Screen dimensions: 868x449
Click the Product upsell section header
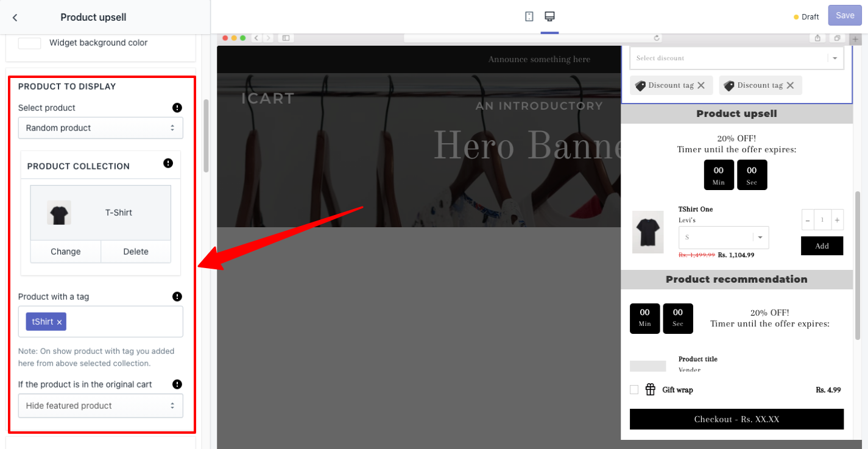click(736, 114)
